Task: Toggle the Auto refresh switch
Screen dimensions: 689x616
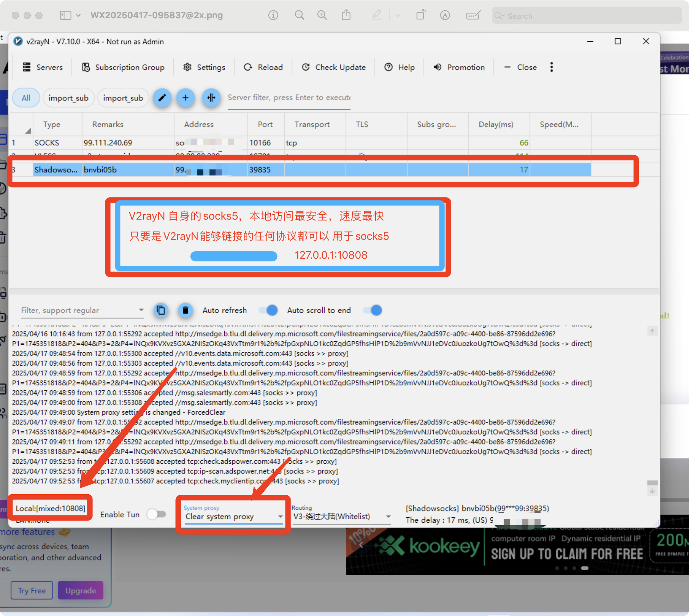Action: [268, 310]
